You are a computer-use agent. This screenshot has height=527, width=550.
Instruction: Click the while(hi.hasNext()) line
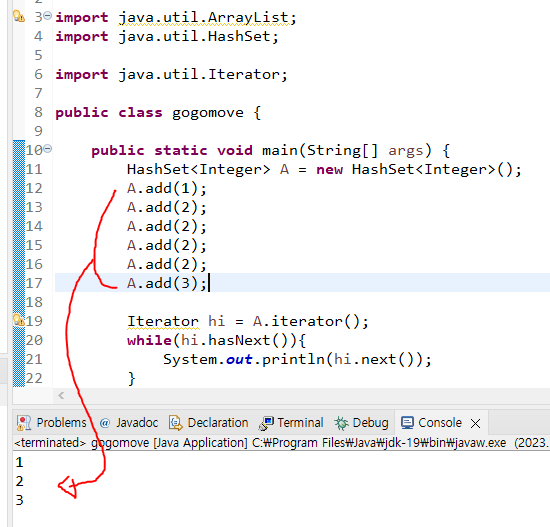216,340
